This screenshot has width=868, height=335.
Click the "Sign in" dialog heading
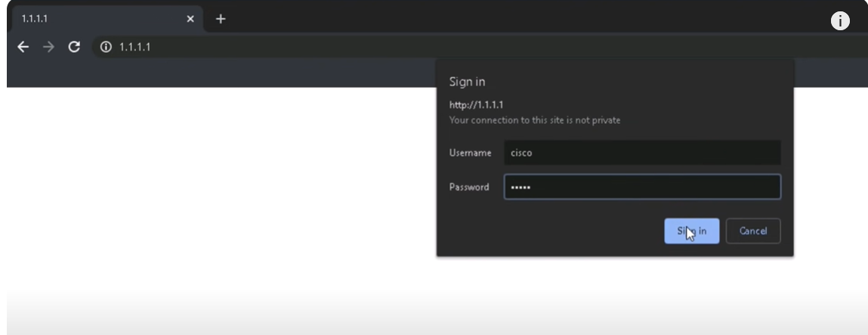(467, 81)
